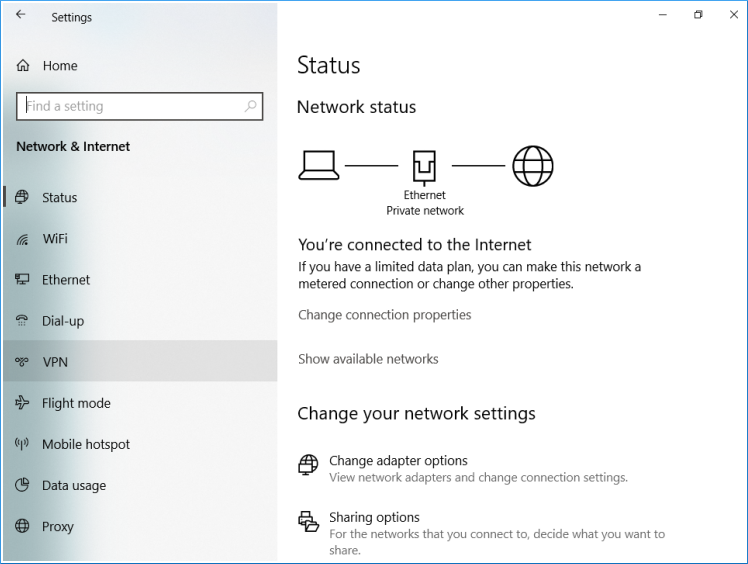Click the laptop icon in network diagram
Screen dimensions: 748x564
click(319, 165)
